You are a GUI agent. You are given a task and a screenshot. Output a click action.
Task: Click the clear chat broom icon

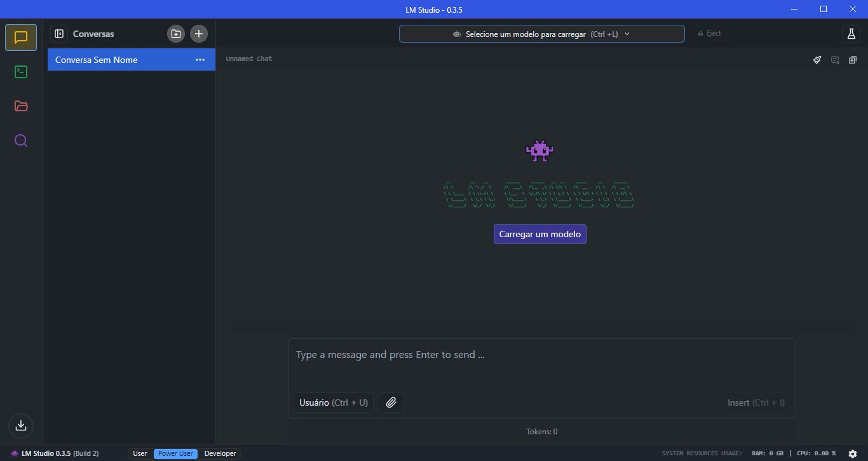817,60
